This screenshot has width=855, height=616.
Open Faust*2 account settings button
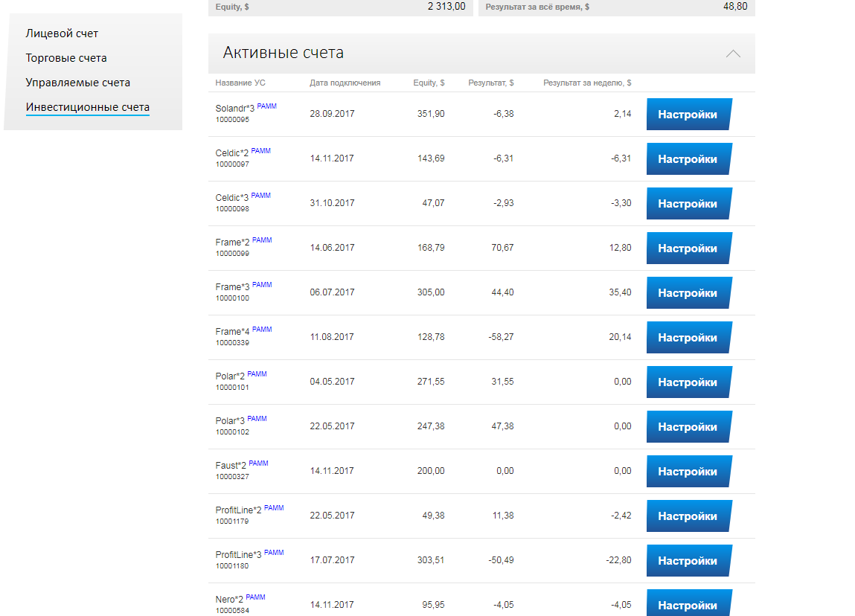coord(688,472)
